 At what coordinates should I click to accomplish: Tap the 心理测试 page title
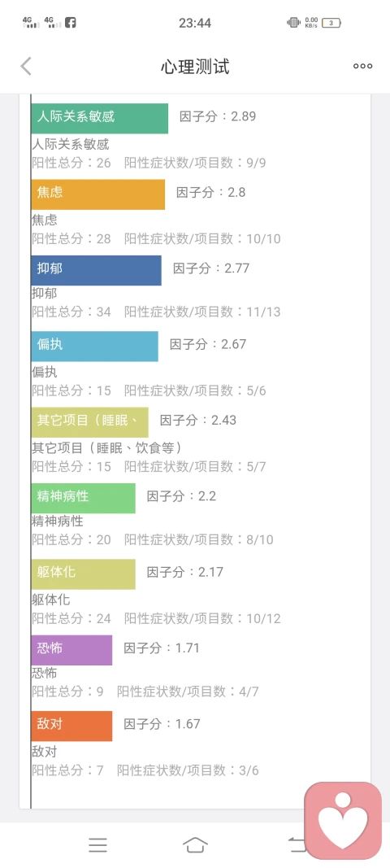[x=195, y=67]
